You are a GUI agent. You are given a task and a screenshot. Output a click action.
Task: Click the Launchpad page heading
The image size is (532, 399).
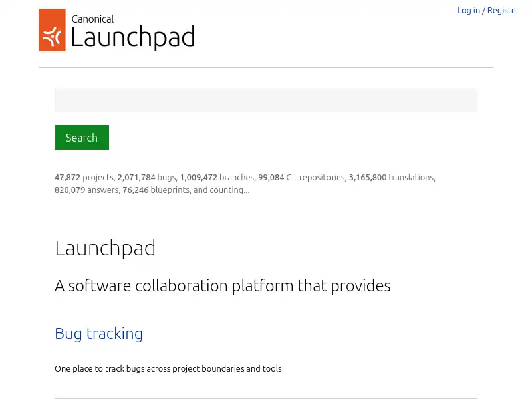point(105,247)
